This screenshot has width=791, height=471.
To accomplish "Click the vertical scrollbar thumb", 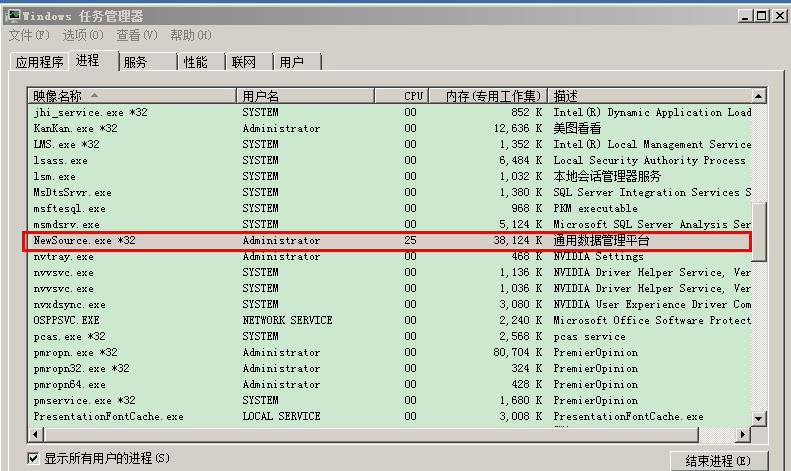I will pos(759,232).
